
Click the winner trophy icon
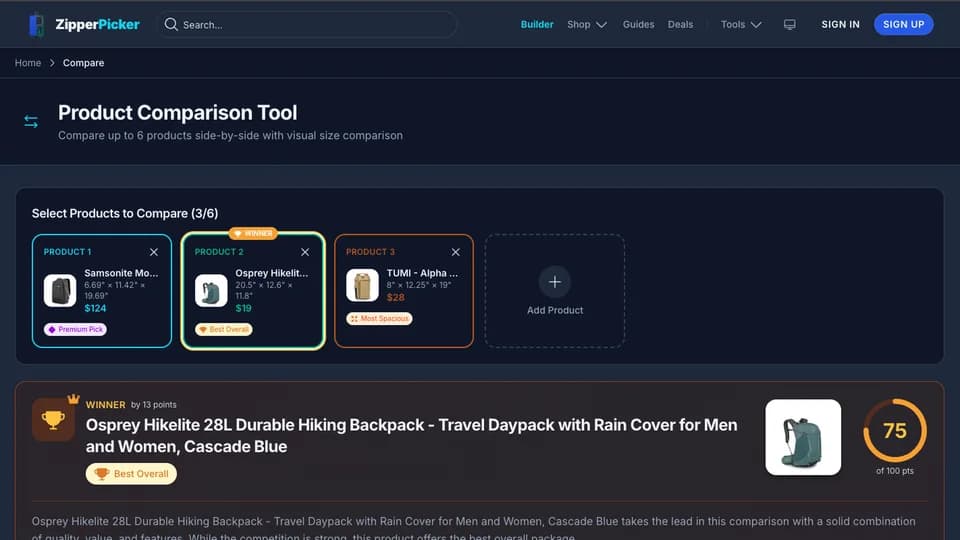point(53,419)
